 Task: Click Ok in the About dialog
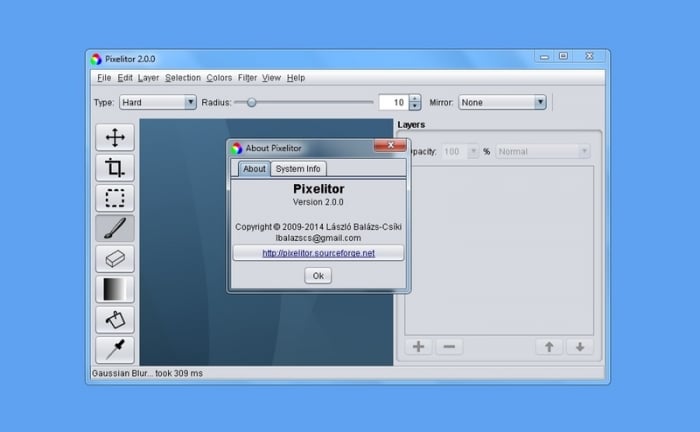pos(318,276)
